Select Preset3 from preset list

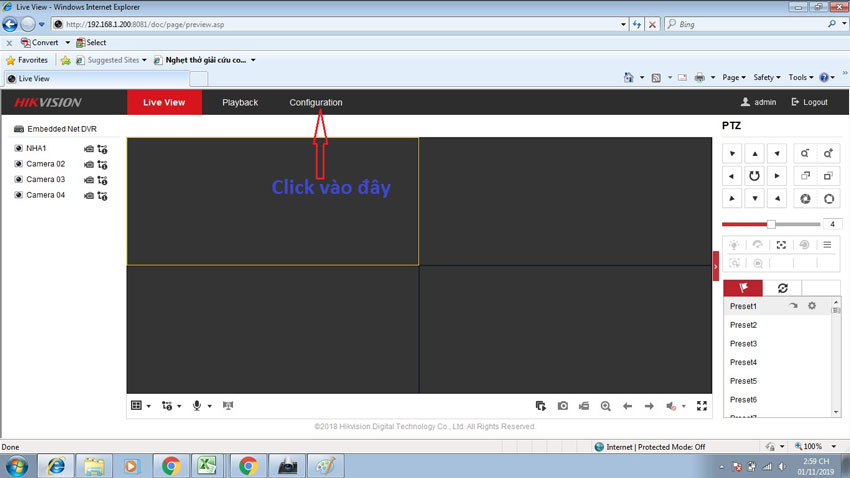743,344
